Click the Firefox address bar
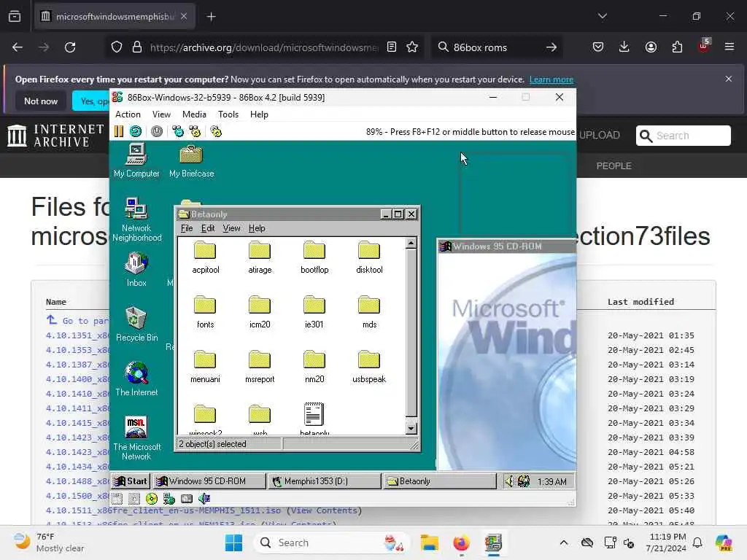 263,47
